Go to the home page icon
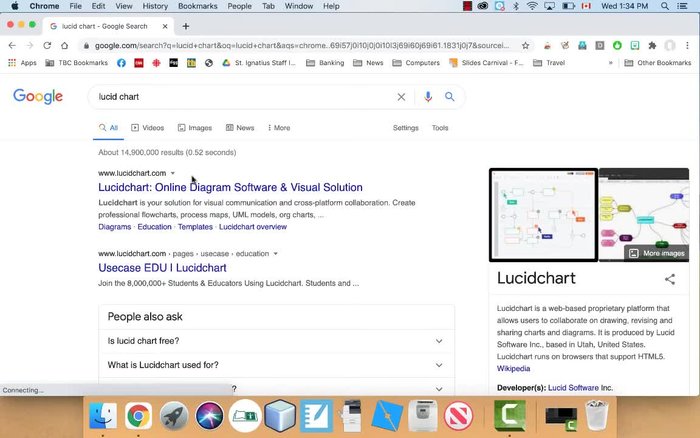The width and height of the screenshot is (700, 438). pos(65,46)
